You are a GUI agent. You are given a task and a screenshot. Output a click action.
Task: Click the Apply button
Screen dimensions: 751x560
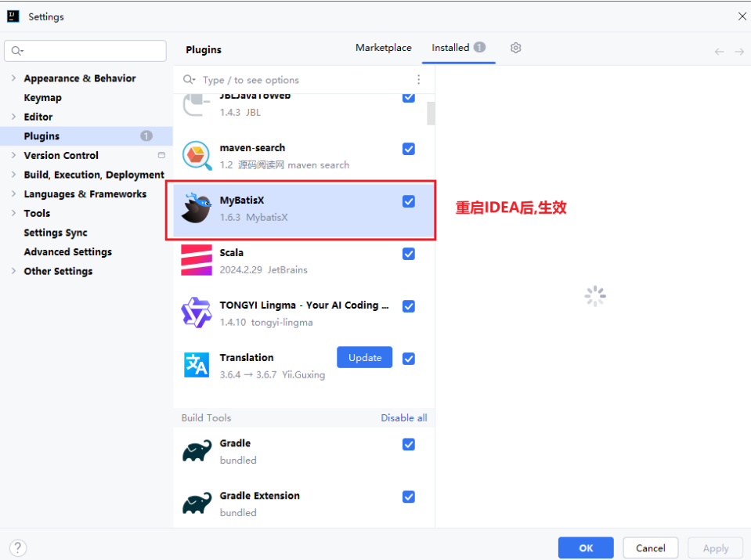(x=716, y=547)
